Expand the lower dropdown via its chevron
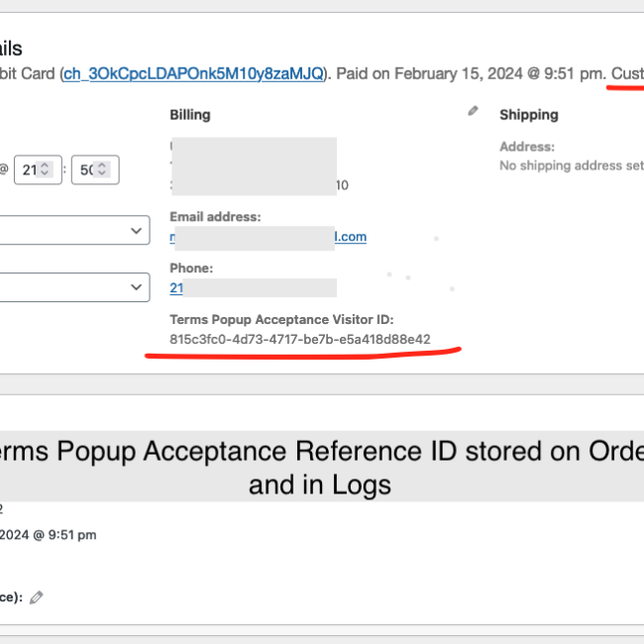 (136, 287)
